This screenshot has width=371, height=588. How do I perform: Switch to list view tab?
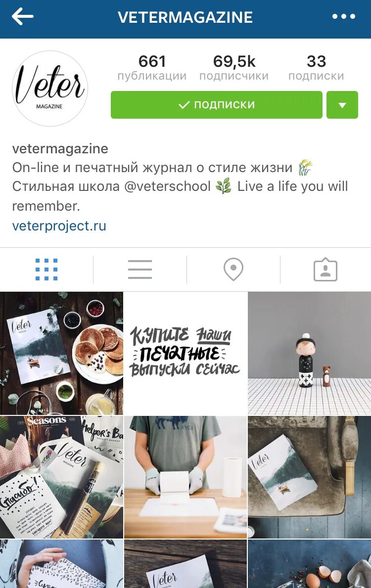click(x=140, y=270)
